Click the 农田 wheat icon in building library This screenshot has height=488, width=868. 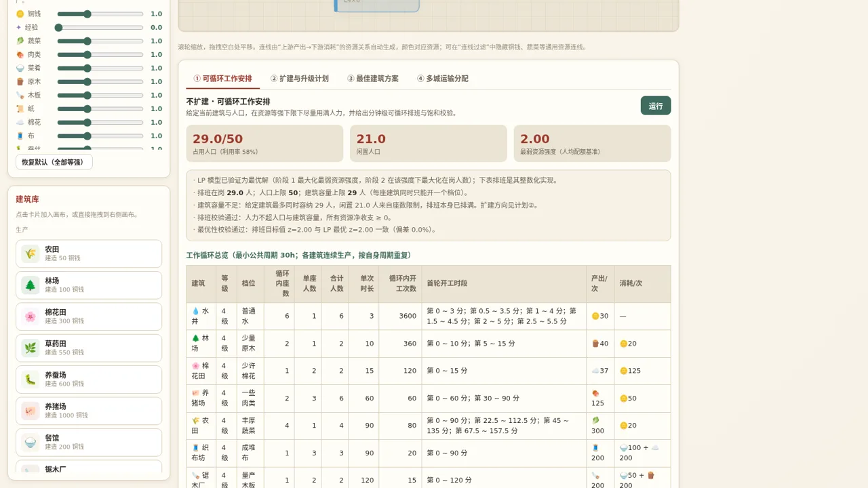(x=30, y=253)
